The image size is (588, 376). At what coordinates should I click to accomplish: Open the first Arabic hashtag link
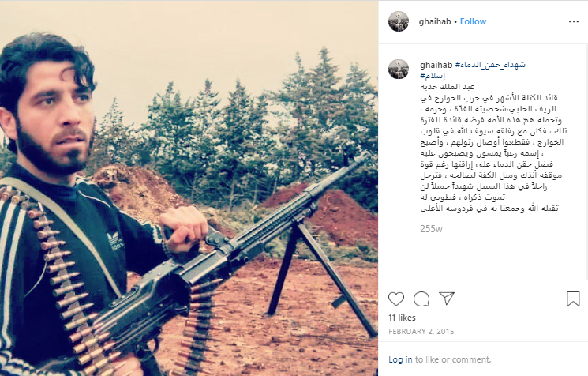tap(490, 65)
